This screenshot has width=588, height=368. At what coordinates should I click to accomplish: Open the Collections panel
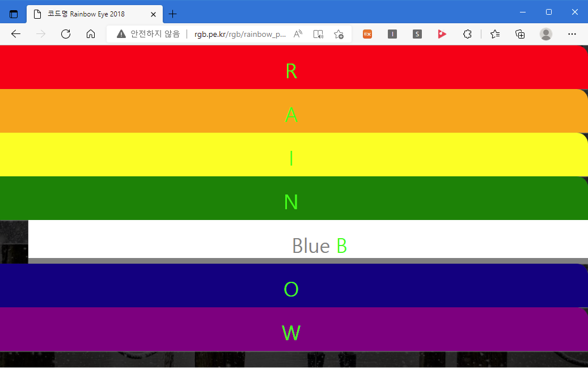(520, 34)
